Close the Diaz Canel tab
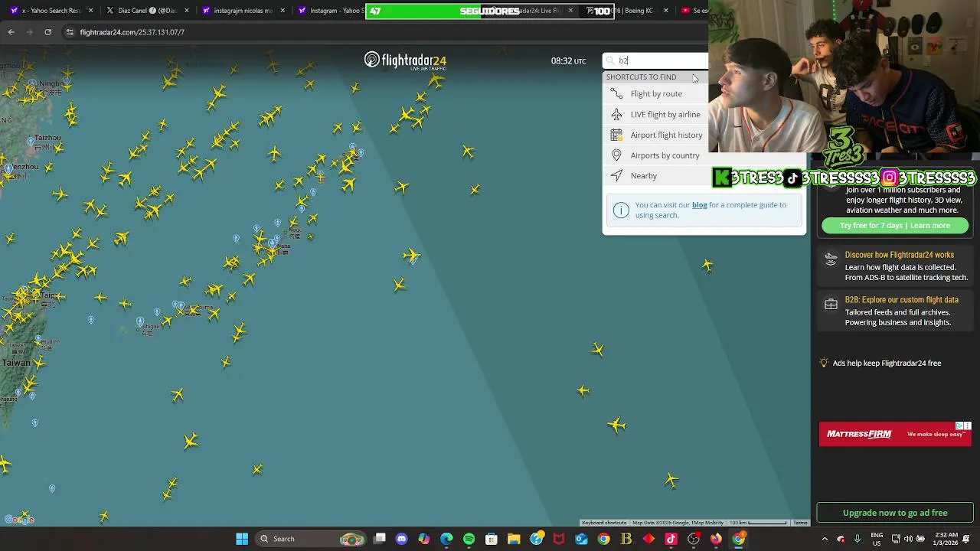 click(187, 11)
